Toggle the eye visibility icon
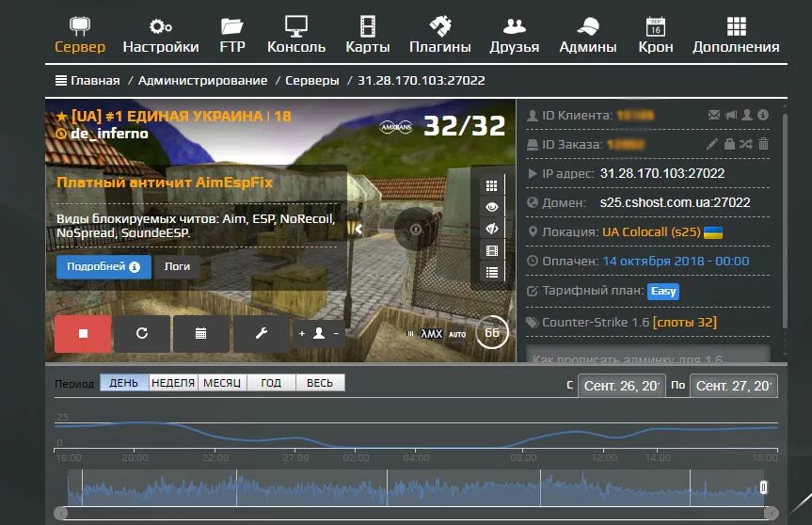Image resolution: width=812 pixels, height=525 pixels. [492, 207]
